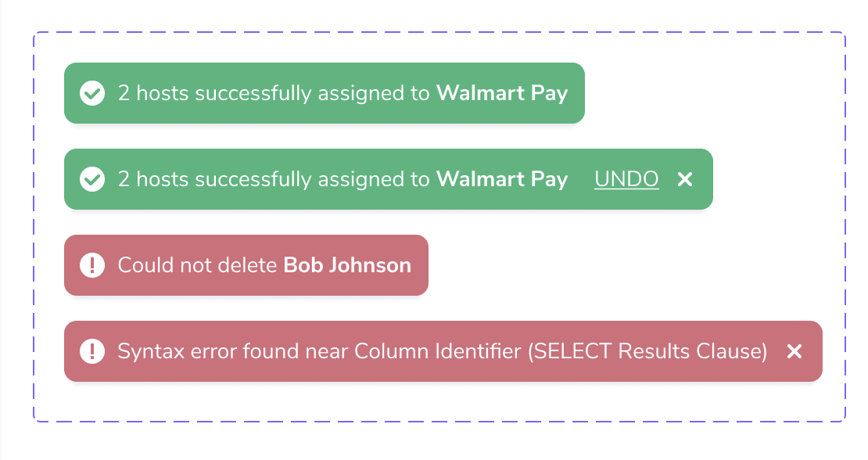
Task: Dismiss the second Walmart Pay toast with its X
Action: point(684,179)
